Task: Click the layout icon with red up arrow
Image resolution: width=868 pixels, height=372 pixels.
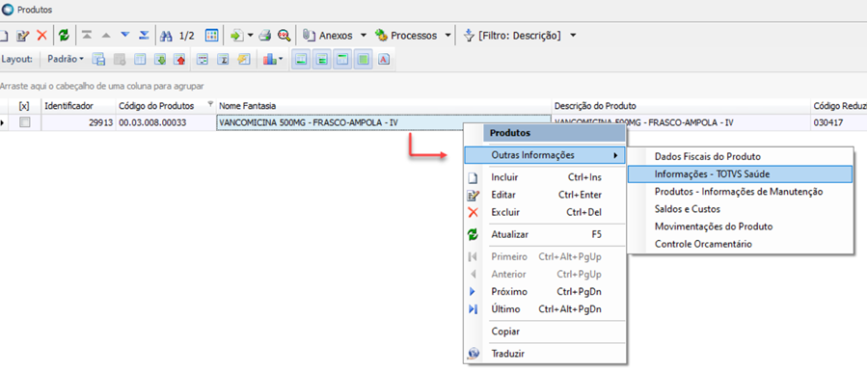Action: 179,59
